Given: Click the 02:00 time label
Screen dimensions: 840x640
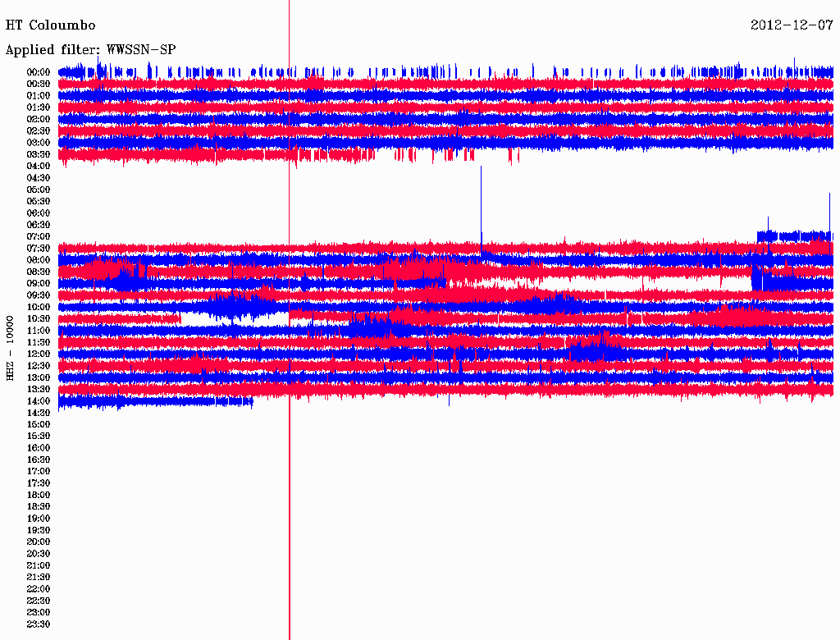Looking at the screenshot, I should [x=39, y=119].
